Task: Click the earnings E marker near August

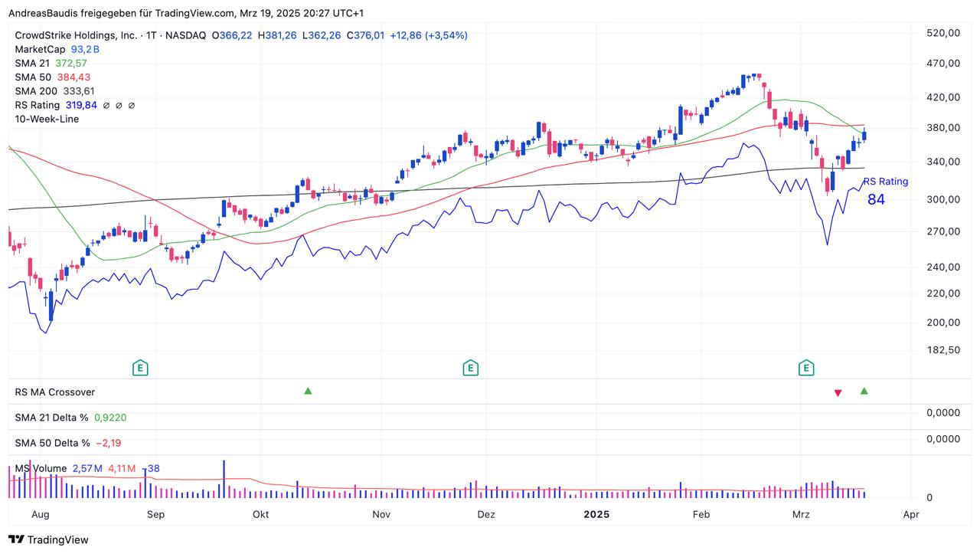Action: click(x=140, y=369)
